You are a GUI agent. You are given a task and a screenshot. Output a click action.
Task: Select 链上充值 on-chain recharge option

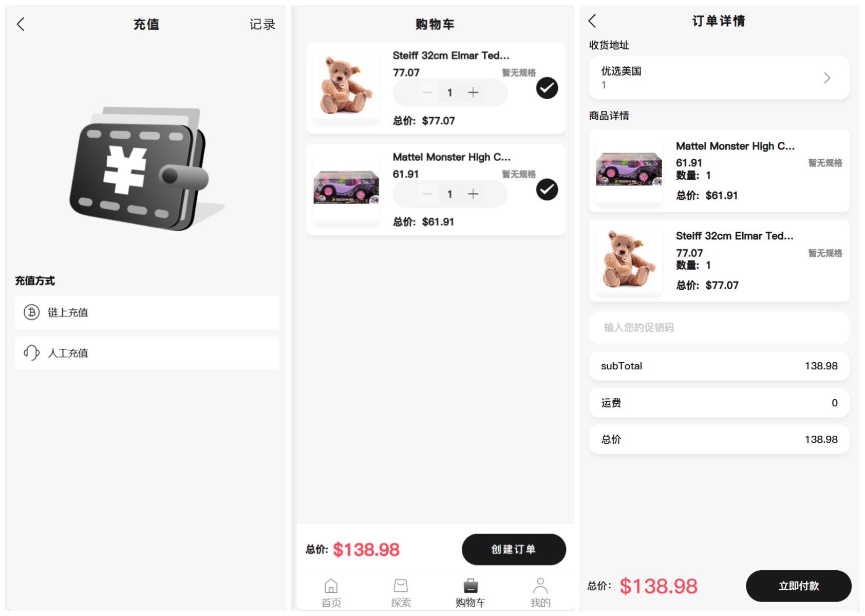(147, 312)
